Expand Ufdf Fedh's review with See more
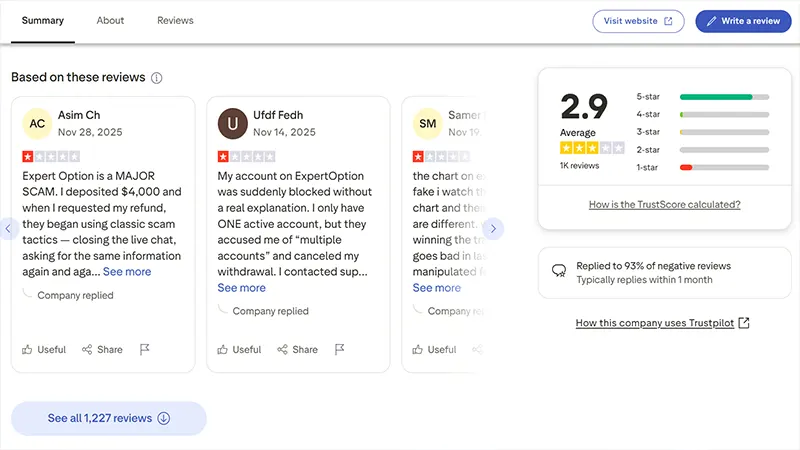The height and width of the screenshot is (450, 800). tap(241, 288)
